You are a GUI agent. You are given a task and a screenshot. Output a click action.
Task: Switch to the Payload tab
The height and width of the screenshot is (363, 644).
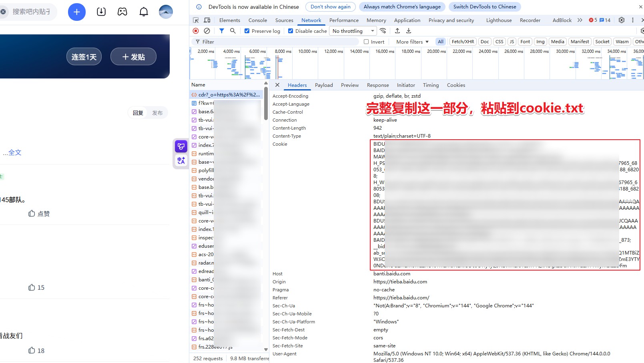coord(324,85)
